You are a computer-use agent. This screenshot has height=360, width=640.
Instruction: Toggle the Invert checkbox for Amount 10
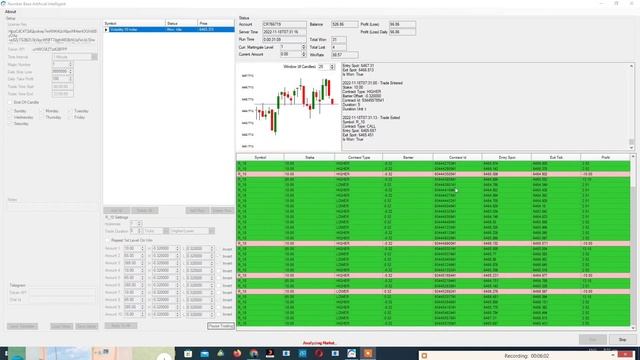click(219, 314)
